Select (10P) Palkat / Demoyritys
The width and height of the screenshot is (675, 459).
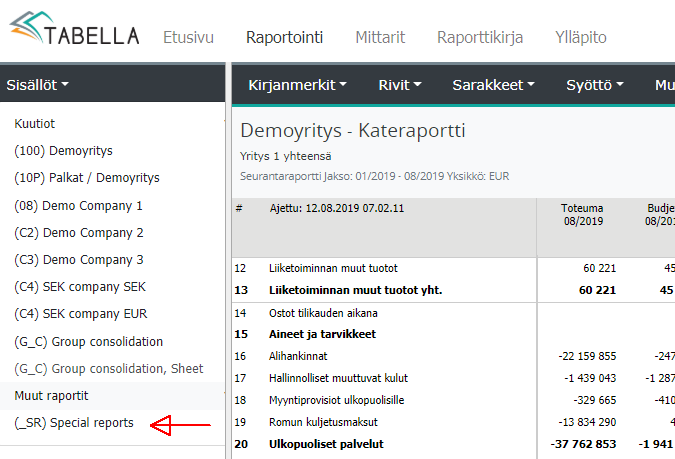tap(87, 178)
